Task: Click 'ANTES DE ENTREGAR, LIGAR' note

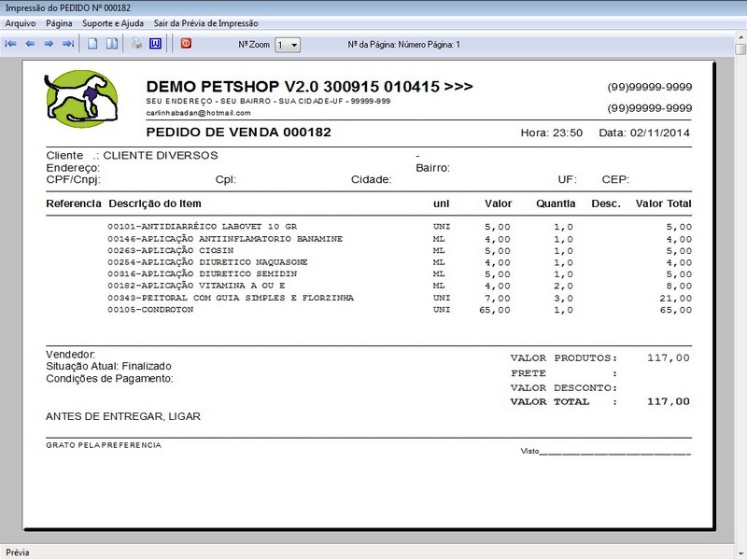Action: click(123, 416)
